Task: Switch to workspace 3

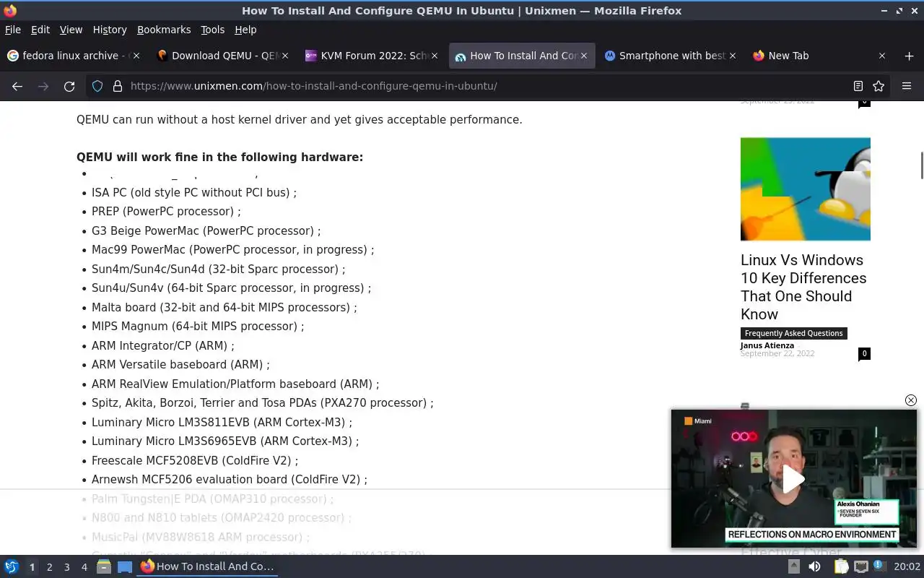Action: (x=66, y=567)
